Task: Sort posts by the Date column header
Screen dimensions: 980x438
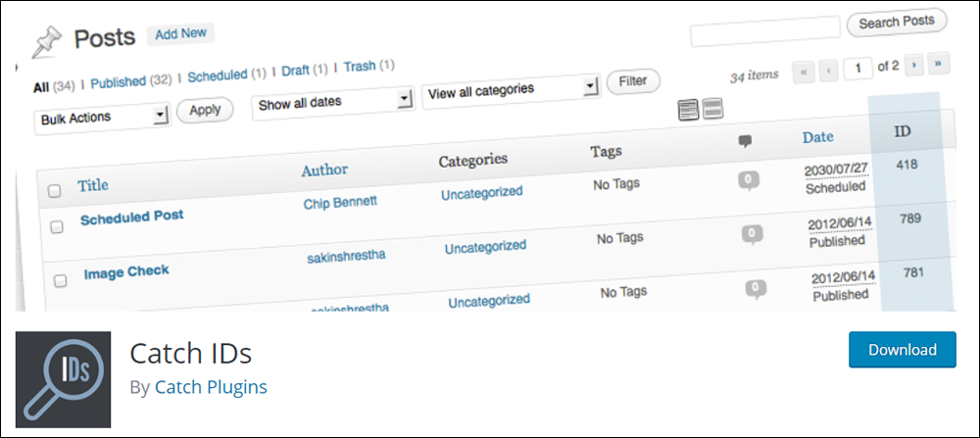Action: [818, 137]
